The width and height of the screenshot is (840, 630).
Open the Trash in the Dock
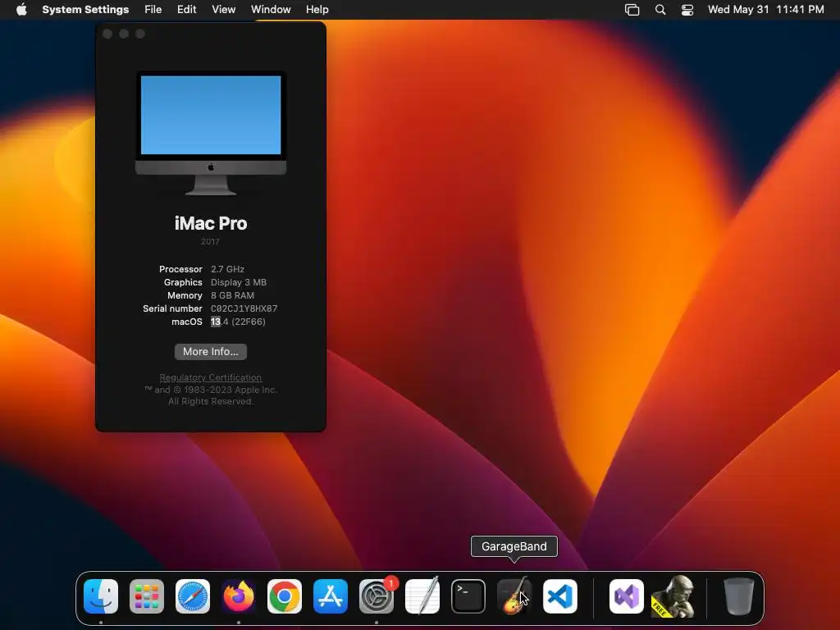pos(739,596)
